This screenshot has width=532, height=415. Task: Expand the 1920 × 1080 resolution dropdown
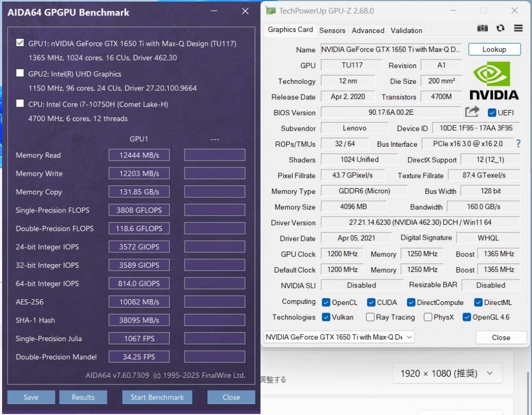[x=446, y=374]
